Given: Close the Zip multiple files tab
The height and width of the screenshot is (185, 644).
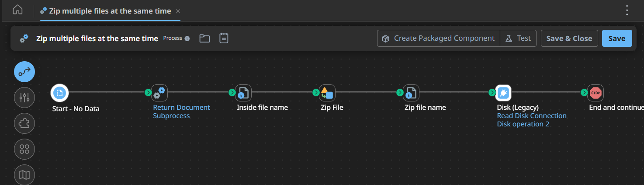Looking at the screenshot, I should (177, 11).
